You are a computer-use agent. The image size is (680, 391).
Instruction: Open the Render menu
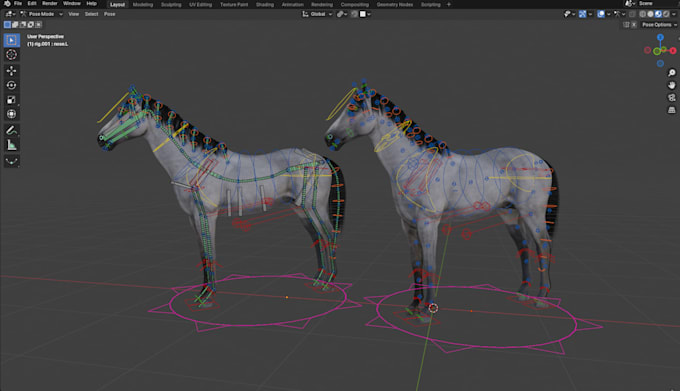(49, 3)
